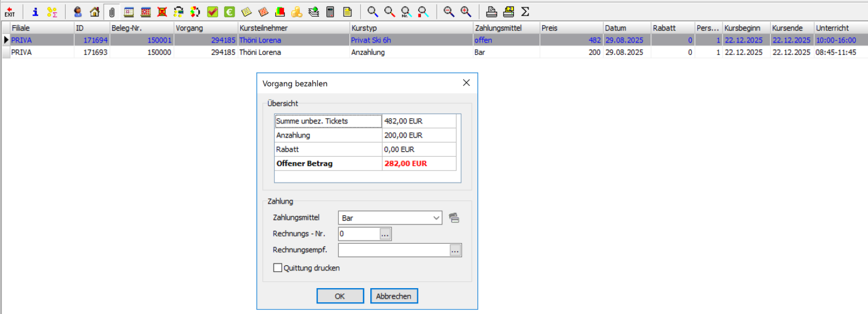
Task: Click the gold coins stack icon
Action: pyautogui.click(x=297, y=12)
